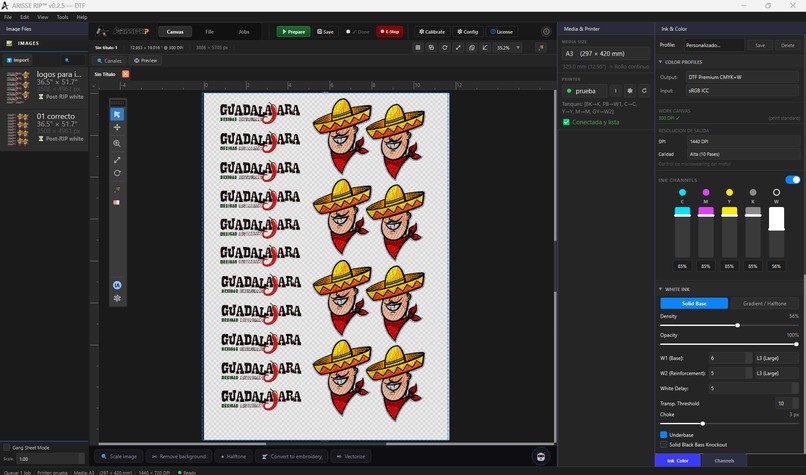
Task: Activate the zoom magnifier tool
Action: [117, 143]
